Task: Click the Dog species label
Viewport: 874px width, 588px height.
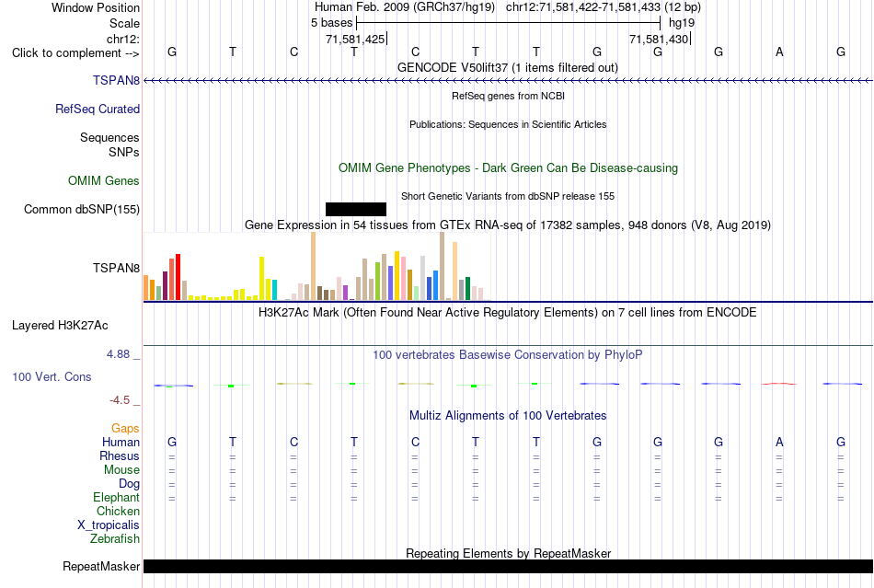Action: [129, 484]
